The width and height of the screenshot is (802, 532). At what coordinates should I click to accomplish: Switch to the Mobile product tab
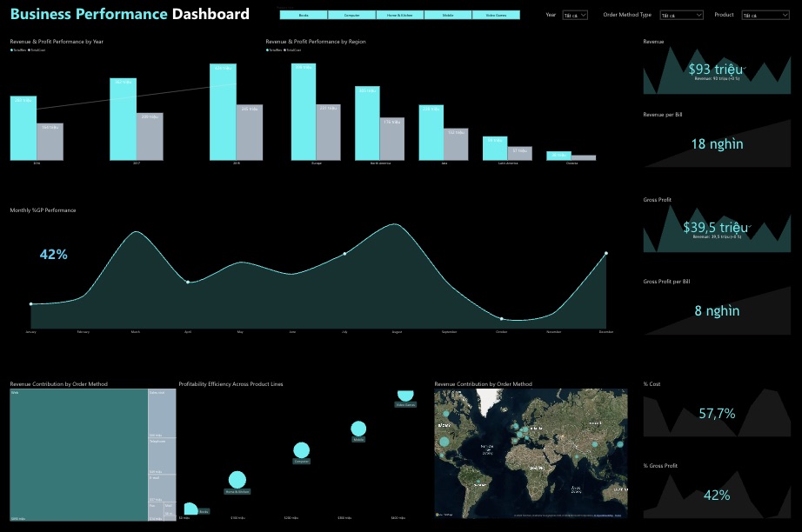(x=448, y=15)
